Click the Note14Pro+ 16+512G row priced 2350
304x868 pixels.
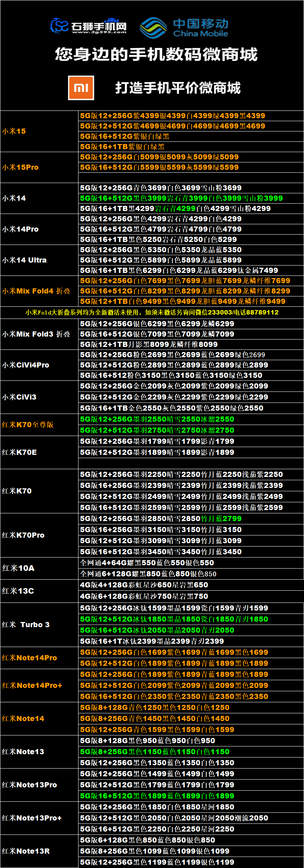click(191, 696)
